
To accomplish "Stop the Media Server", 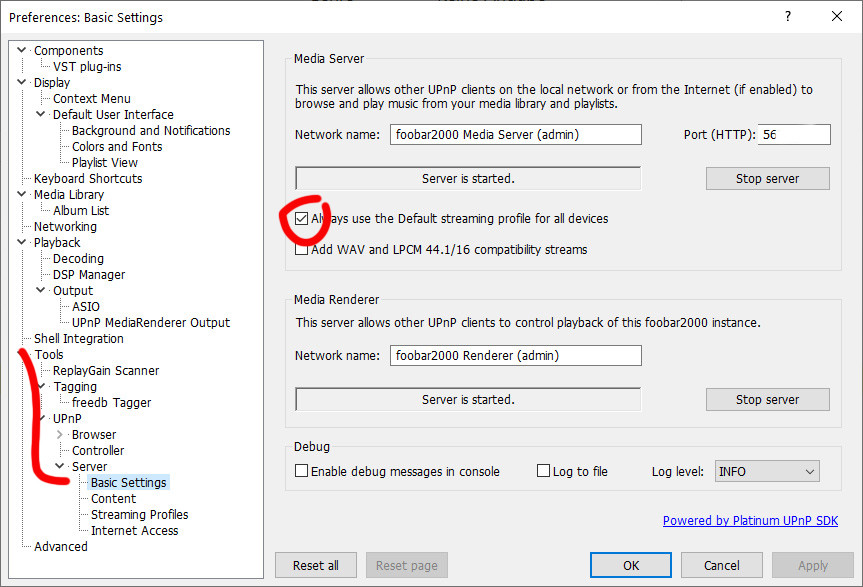I will (x=767, y=179).
